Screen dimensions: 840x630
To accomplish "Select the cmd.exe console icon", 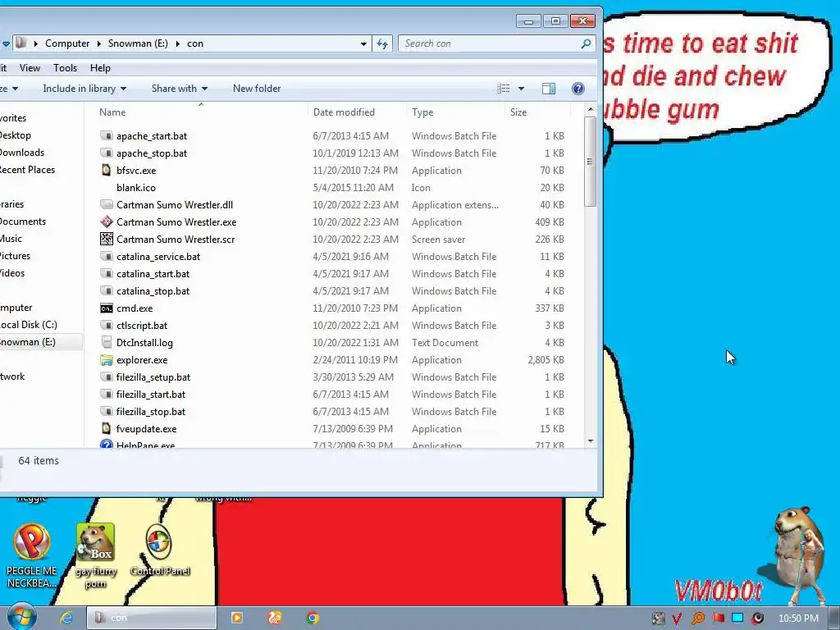I will pos(107,308).
